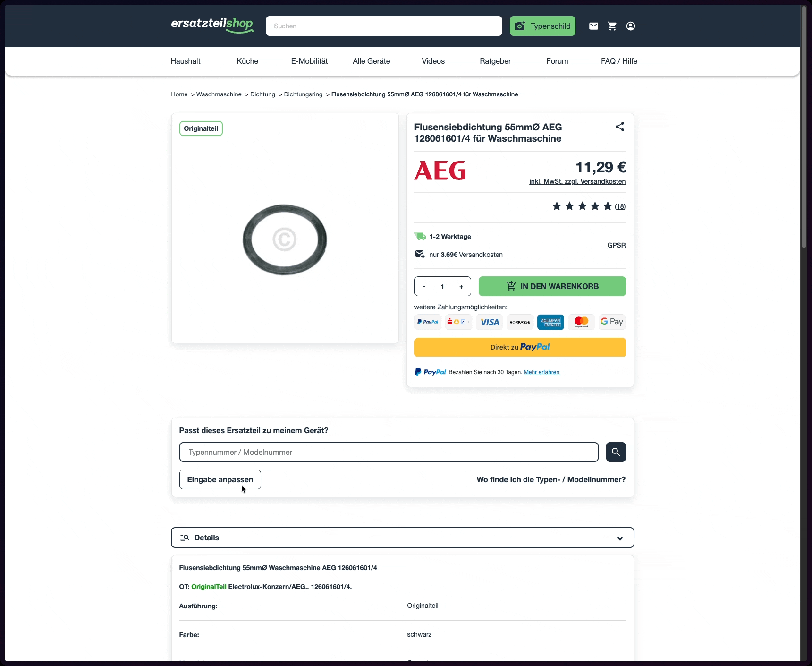This screenshot has height=666, width=812.
Task: Click the Eingabe anpassen button
Action: [x=220, y=479]
